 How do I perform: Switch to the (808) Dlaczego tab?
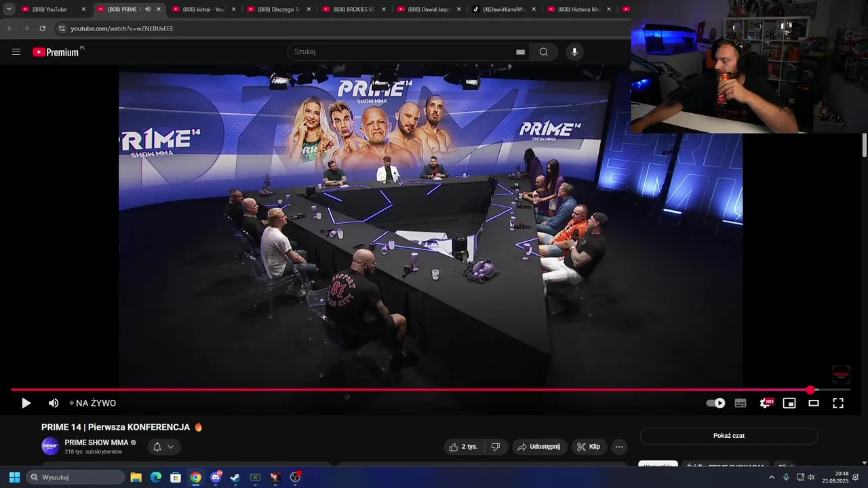click(279, 9)
